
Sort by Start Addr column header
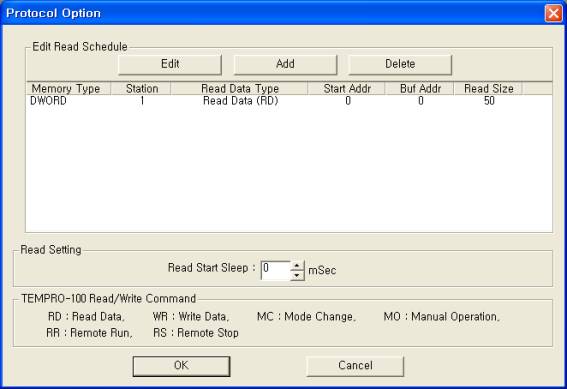tap(346, 89)
